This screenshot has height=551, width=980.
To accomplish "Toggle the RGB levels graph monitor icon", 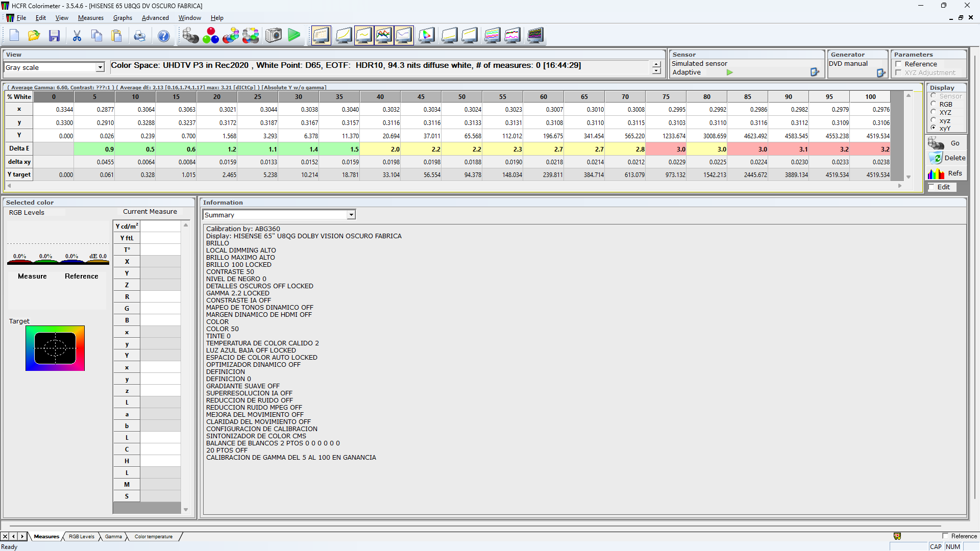I will point(384,35).
